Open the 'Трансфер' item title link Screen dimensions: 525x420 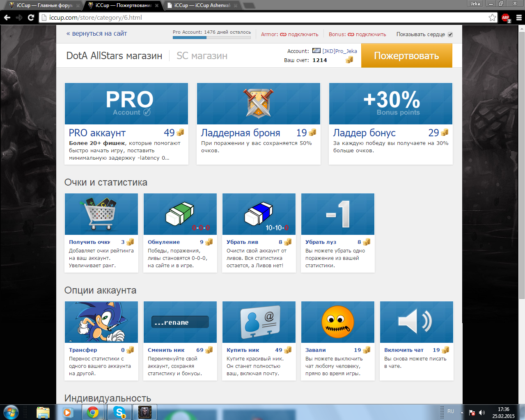[x=83, y=350]
